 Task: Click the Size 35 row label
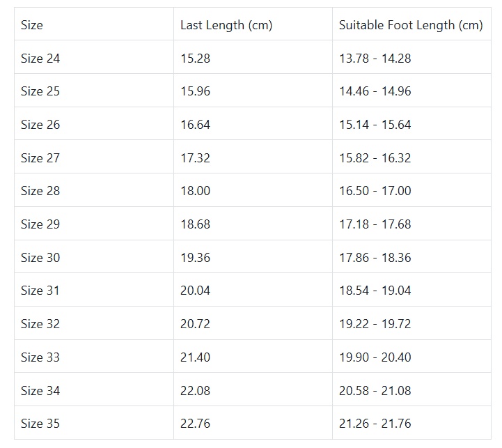tap(40, 424)
